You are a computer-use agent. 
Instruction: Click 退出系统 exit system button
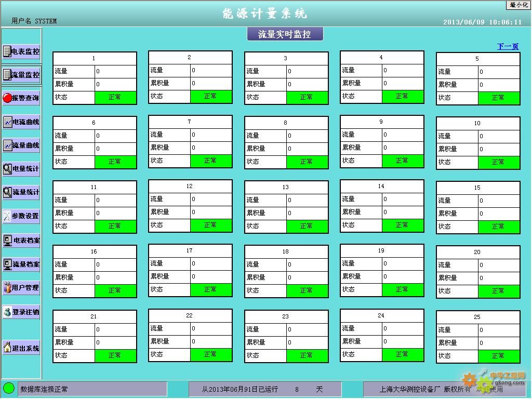pyautogui.click(x=21, y=348)
